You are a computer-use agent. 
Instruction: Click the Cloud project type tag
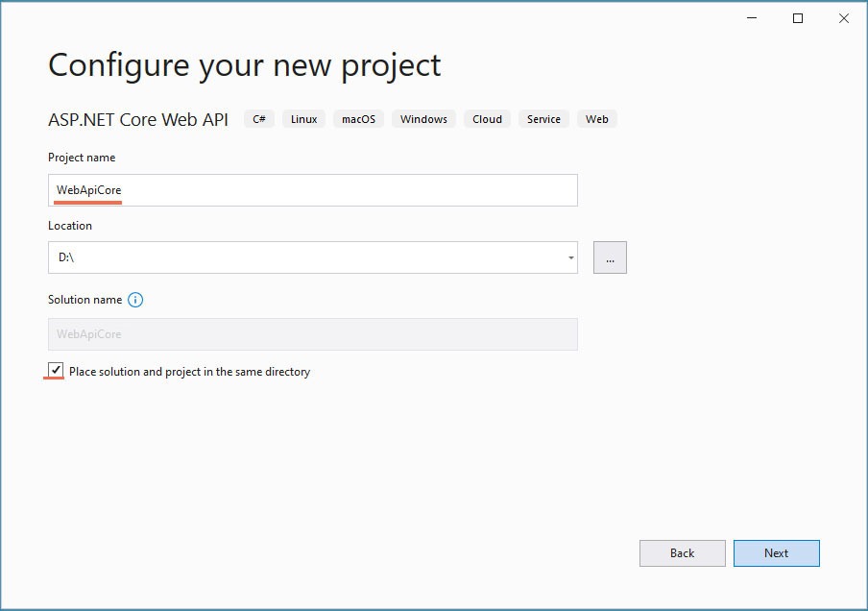point(487,119)
